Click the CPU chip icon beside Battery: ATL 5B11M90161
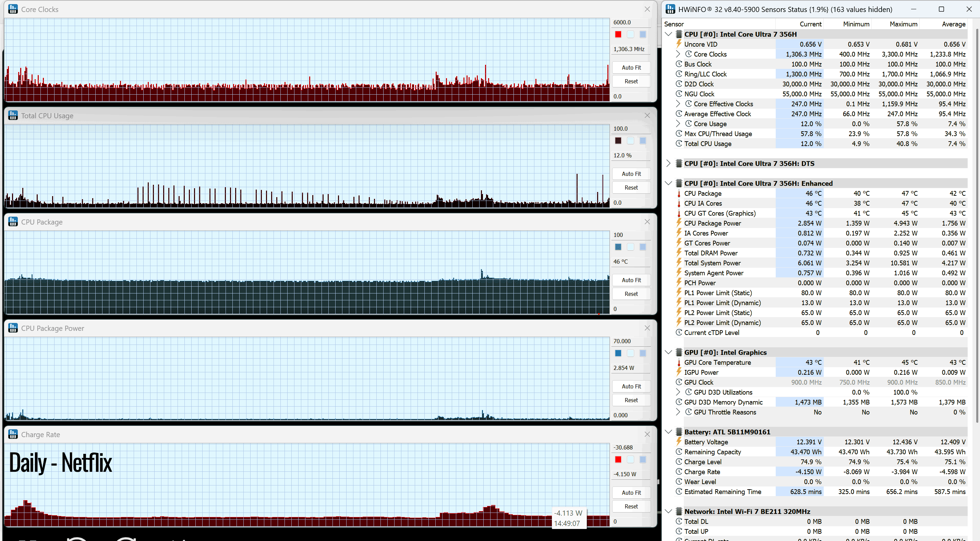The width and height of the screenshot is (980, 541). tap(679, 432)
